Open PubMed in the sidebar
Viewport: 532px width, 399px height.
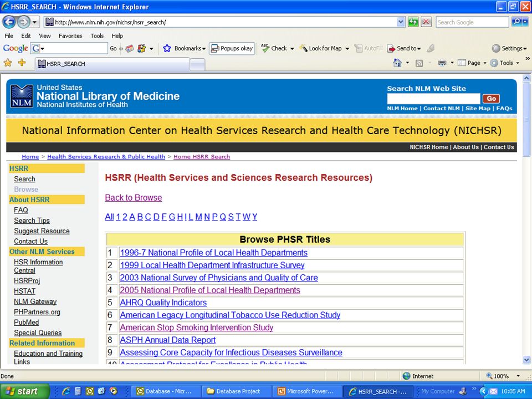coord(27,323)
